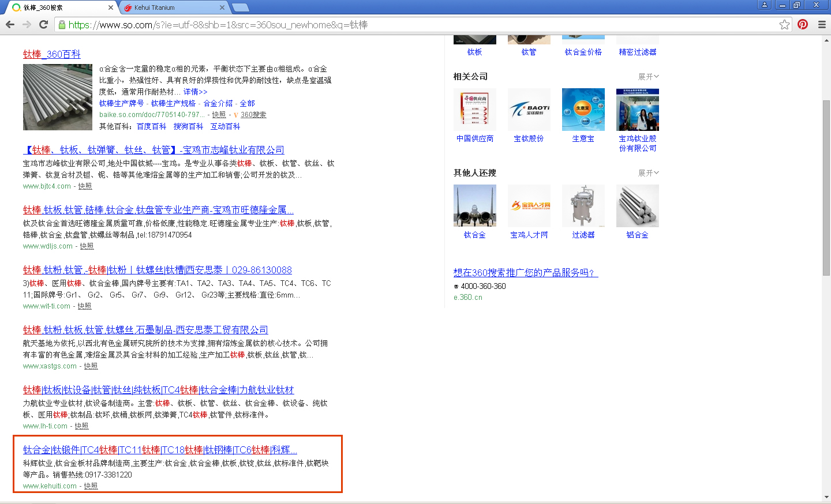Image resolution: width=831 pixels, height=504 pixels.
Task: View 快照 for www.lh-ti.com
Action: point(81,426)
